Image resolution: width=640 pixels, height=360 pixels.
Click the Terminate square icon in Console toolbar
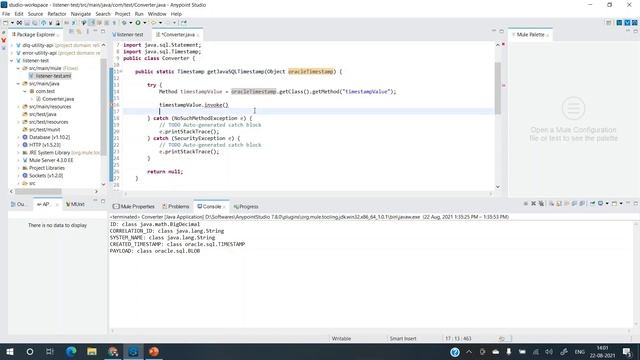526,203
